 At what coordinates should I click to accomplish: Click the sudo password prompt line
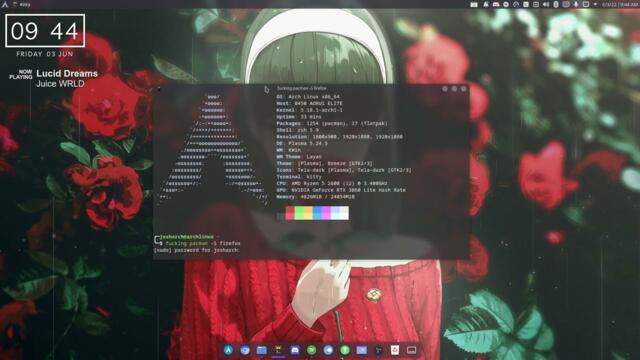[197, 250]
